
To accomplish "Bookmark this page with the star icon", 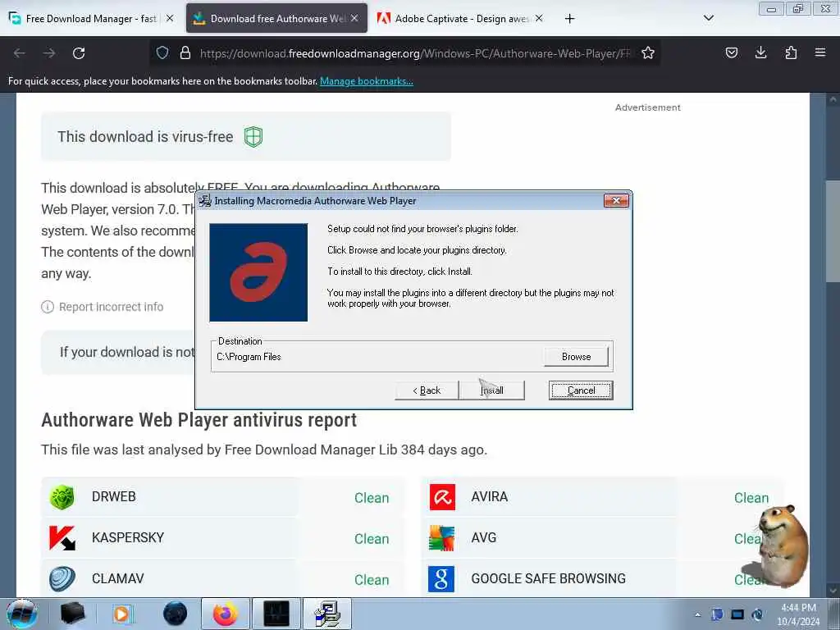I will tap(648, 52).
